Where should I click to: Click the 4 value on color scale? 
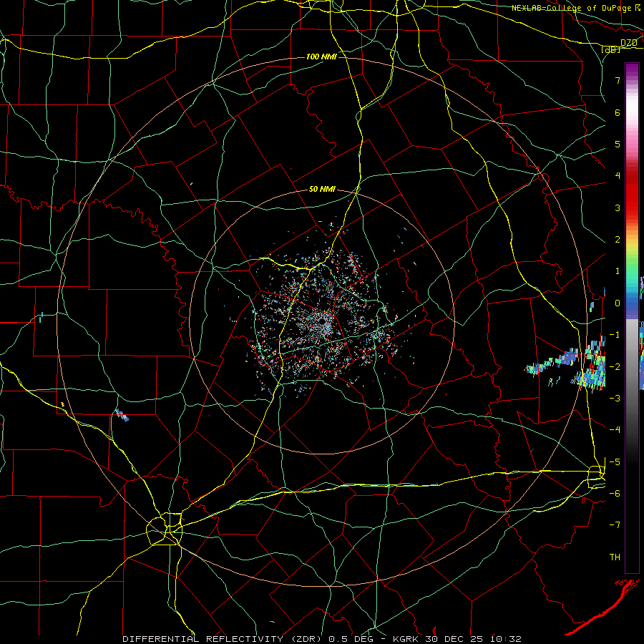618,176
